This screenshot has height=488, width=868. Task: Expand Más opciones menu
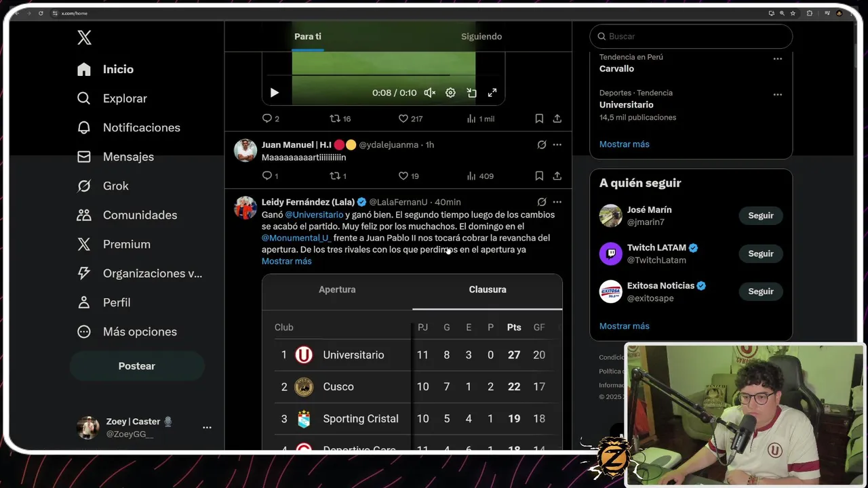(127, 331)
